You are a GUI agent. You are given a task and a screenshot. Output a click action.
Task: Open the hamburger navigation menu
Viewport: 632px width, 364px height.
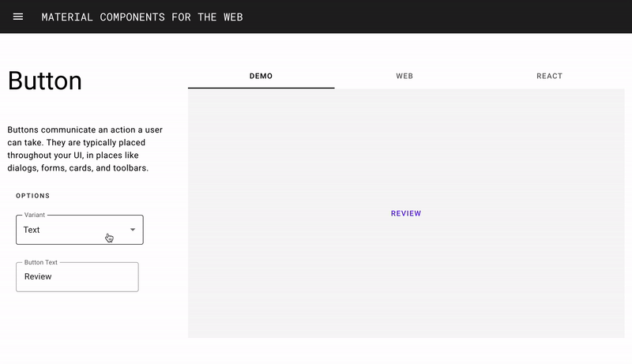[x=17, y=17]
